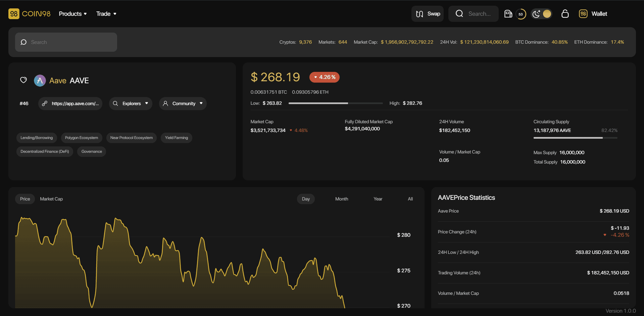The image size is (644, 316).
Task: Click the 24h low-high price range bar
Action: coord(336,103)
